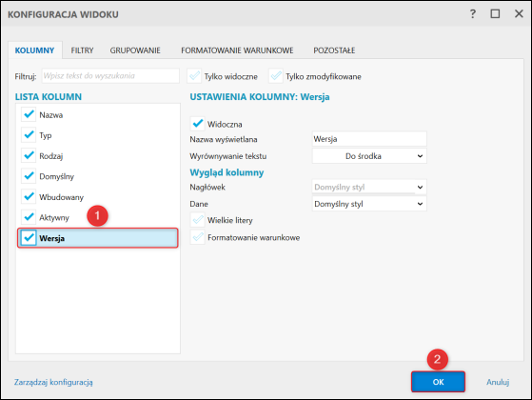Screen dimensions: 532x400
Task: Enable the Tylko widoczne filter checkbox
Action: [x=194, y=76]
